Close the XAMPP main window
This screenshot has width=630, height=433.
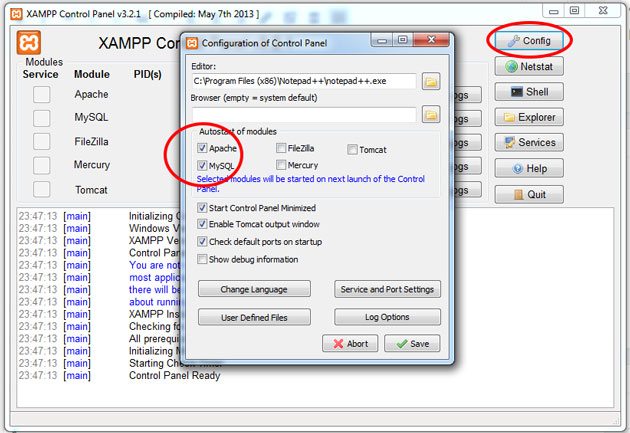click(x=603, y=11)
